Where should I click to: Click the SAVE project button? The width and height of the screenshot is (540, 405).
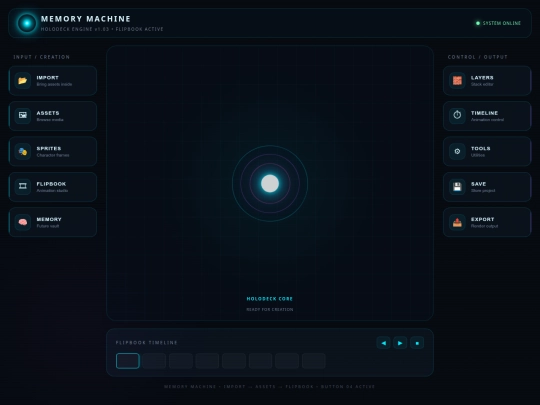point(487,186)
